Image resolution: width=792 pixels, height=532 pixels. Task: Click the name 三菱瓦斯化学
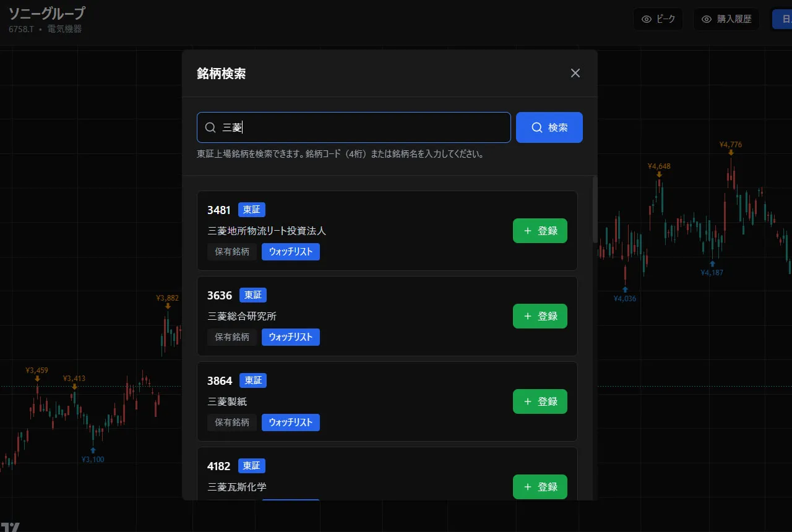[237, 487]
